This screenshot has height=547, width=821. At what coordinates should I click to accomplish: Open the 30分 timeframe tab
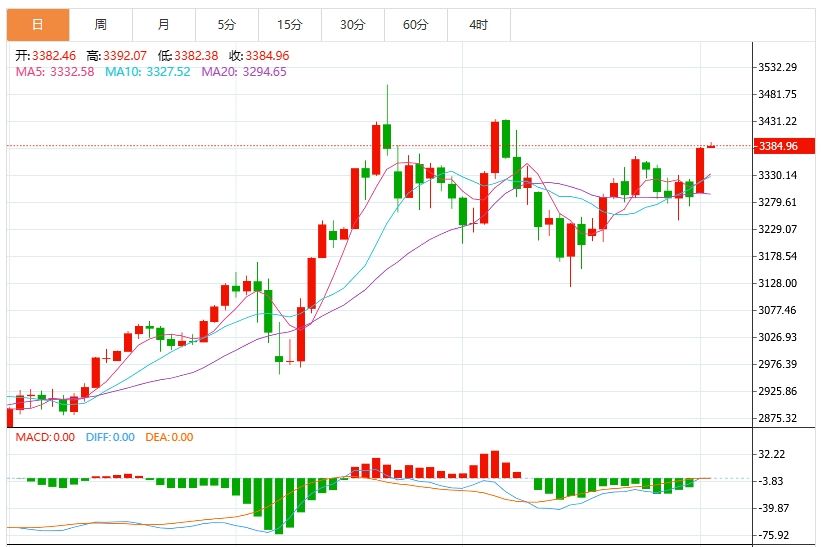click(x=352, y=25)
